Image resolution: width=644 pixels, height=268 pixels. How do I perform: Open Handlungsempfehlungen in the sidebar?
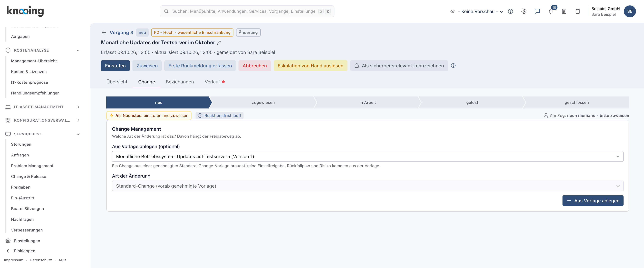[35, 93]
